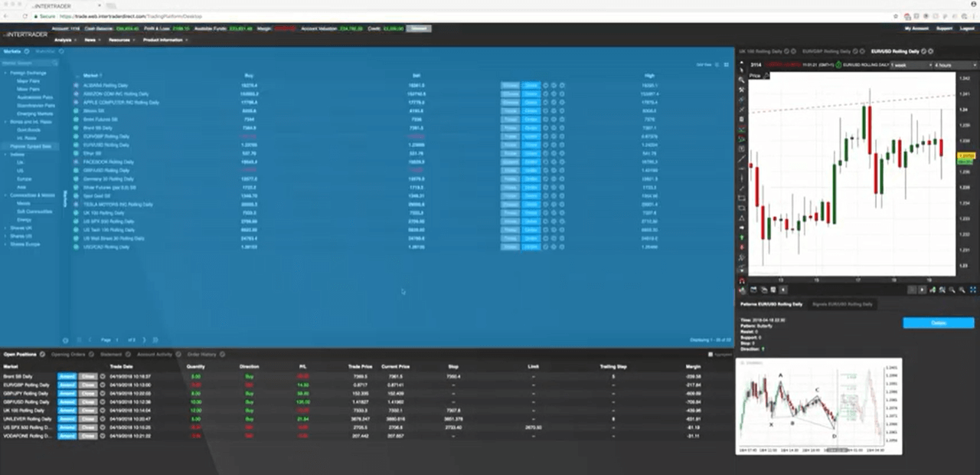980x475 pixels.
Task: Toggle the magnet snap icon beside chart
Action: point(741,280)
